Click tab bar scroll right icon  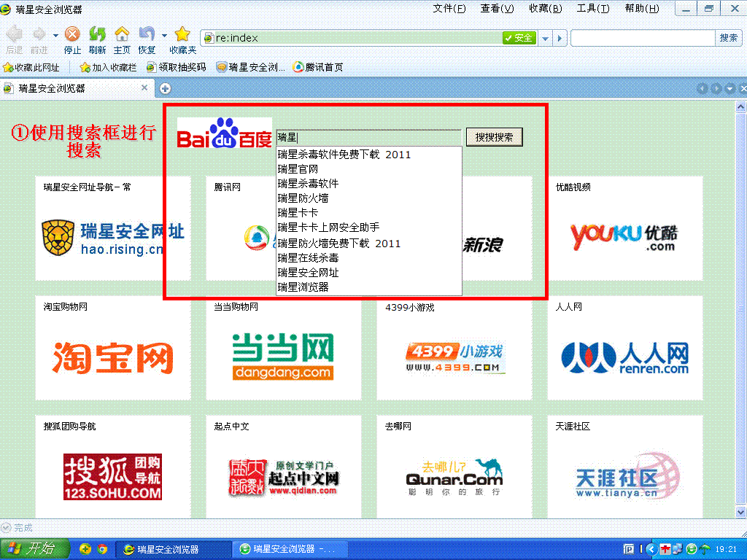pos(716,88)
